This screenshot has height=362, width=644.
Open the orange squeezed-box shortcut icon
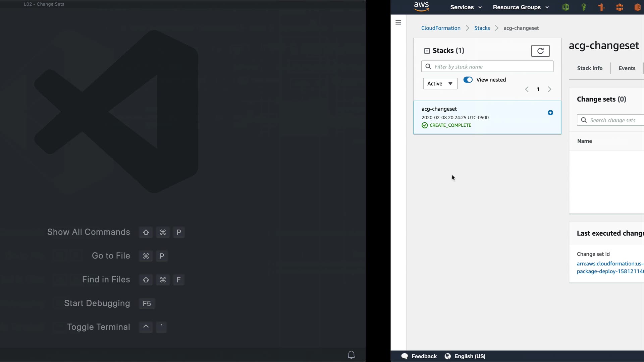(x=620, y=7)
